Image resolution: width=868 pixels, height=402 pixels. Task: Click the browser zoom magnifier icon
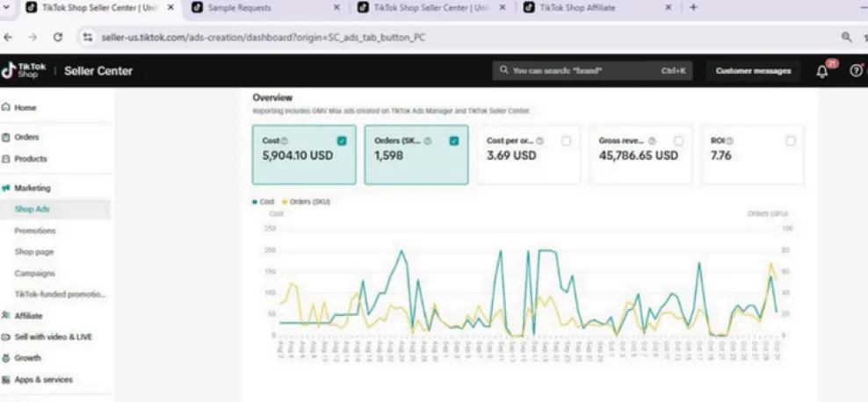(846, 37)
